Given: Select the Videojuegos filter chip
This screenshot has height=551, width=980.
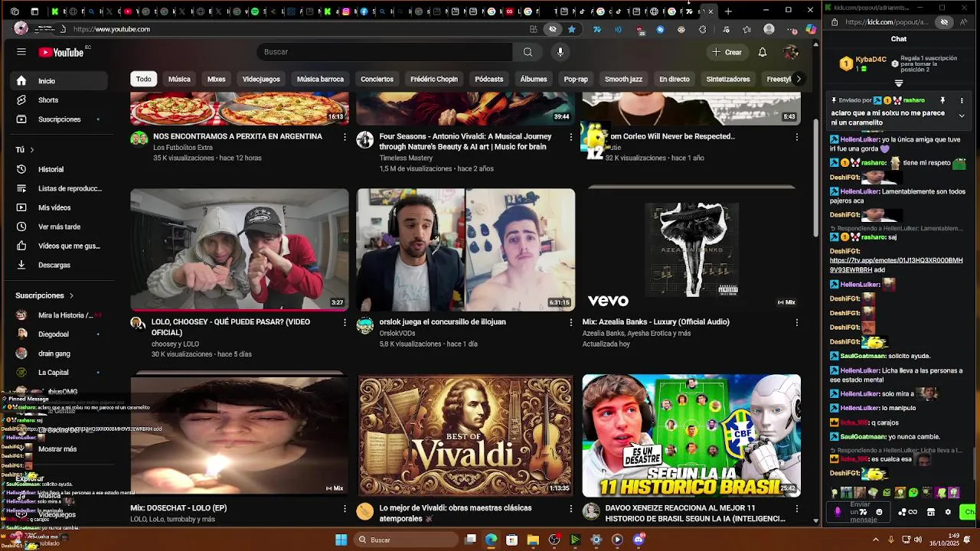Looking at the screenshot, I should pyautogui.click(x=261, y=79).
